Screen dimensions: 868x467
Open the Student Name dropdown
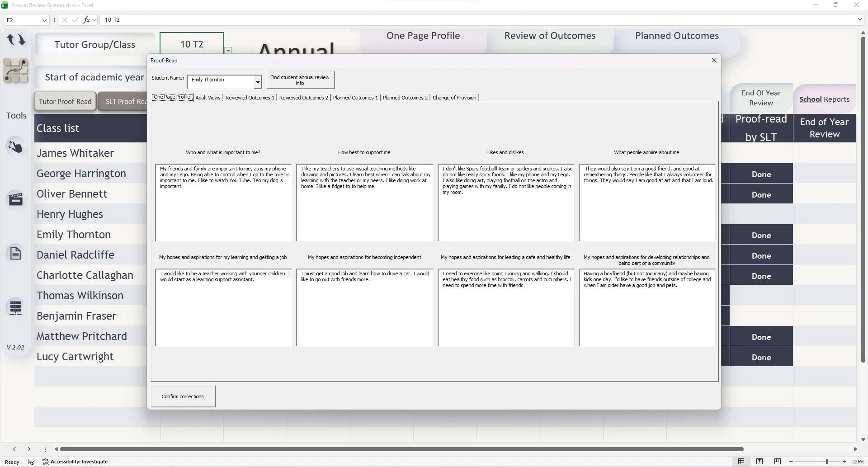tap(258, 82)
